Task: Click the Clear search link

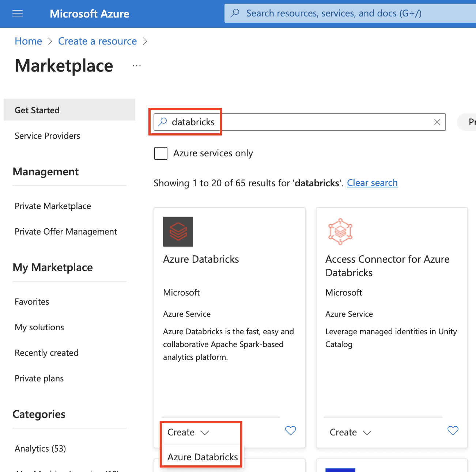Action: [372, 183]
